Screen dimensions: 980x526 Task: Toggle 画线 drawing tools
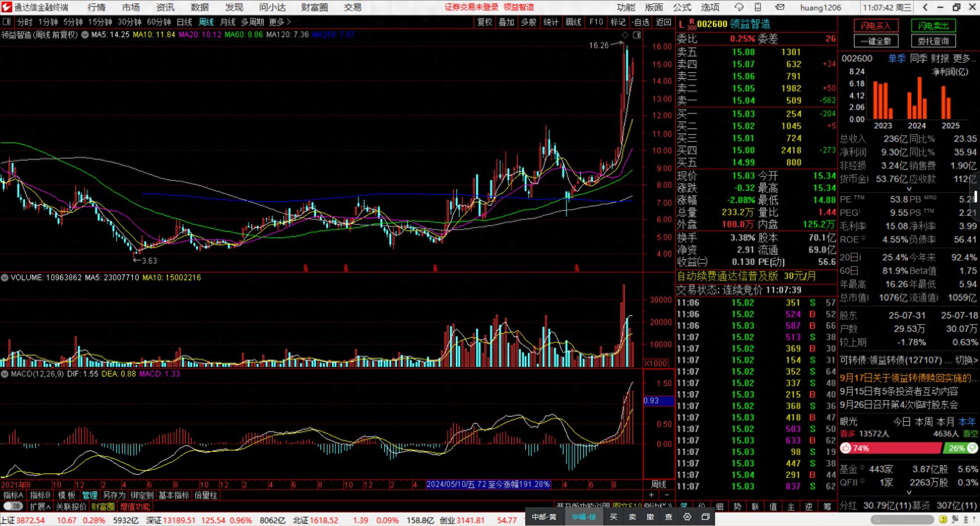tap(574, 22)
